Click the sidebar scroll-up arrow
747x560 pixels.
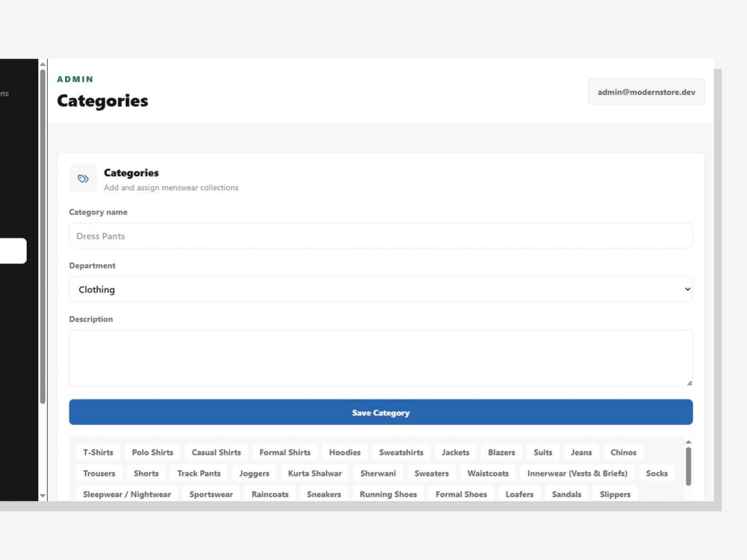coord(43,63)
